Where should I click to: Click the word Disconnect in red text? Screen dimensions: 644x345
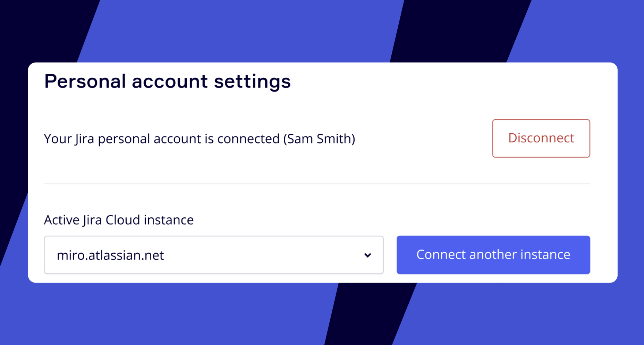point(541,138)
